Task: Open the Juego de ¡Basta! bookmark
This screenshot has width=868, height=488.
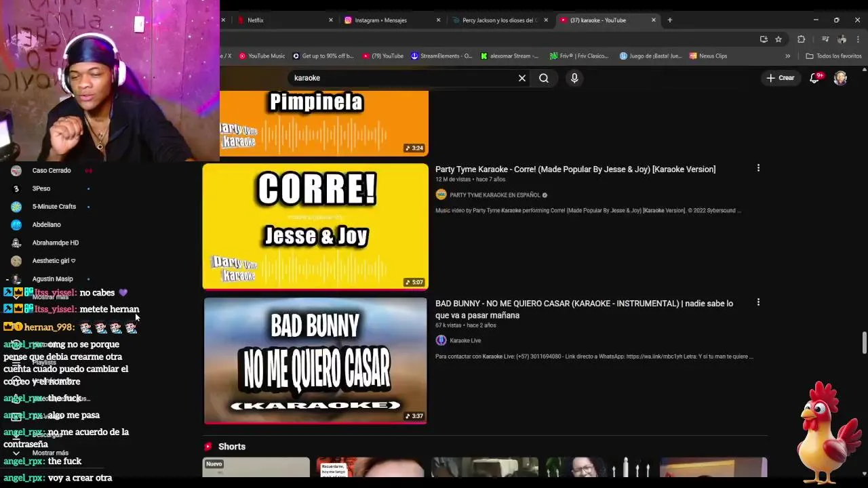Action: tap(651, 56)
